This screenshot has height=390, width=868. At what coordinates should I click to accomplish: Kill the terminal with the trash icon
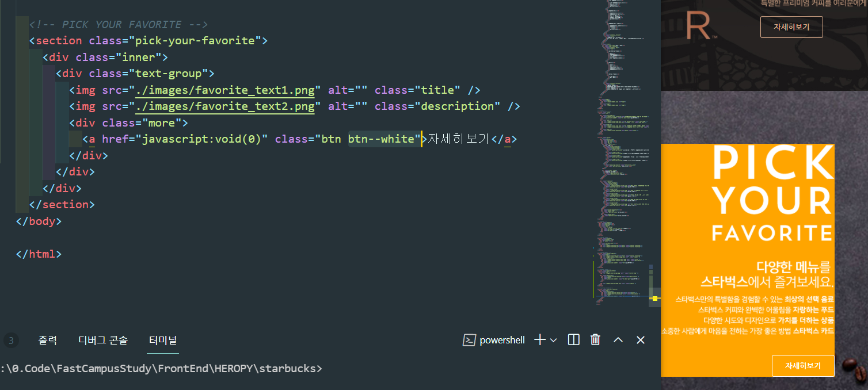[596, 340]
